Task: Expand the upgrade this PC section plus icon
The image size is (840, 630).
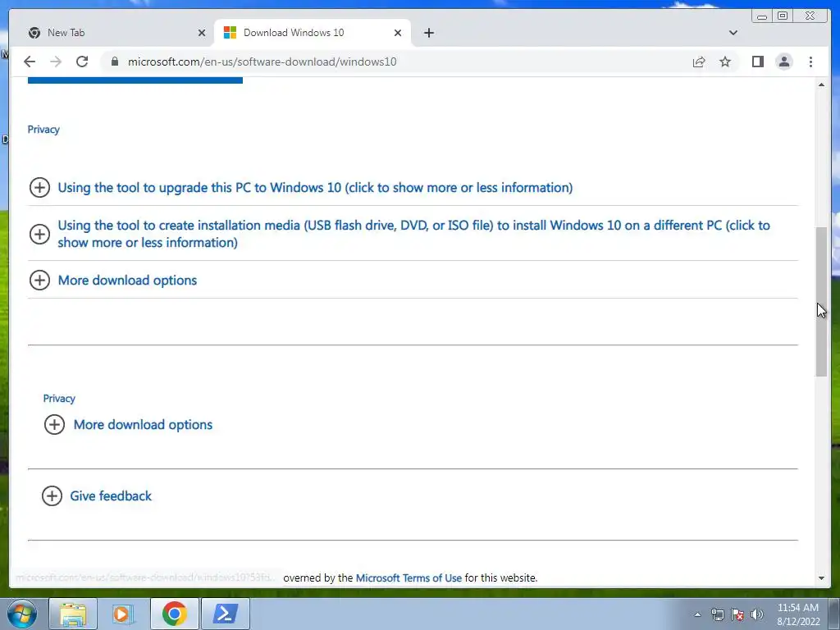Action: click(x=39, y=188)
